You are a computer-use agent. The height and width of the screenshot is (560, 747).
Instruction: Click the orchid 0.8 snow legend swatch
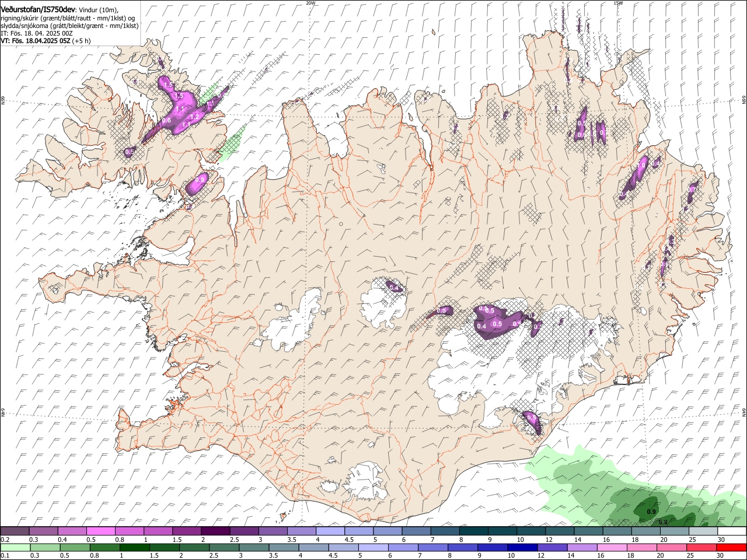[x=129, y=531]
